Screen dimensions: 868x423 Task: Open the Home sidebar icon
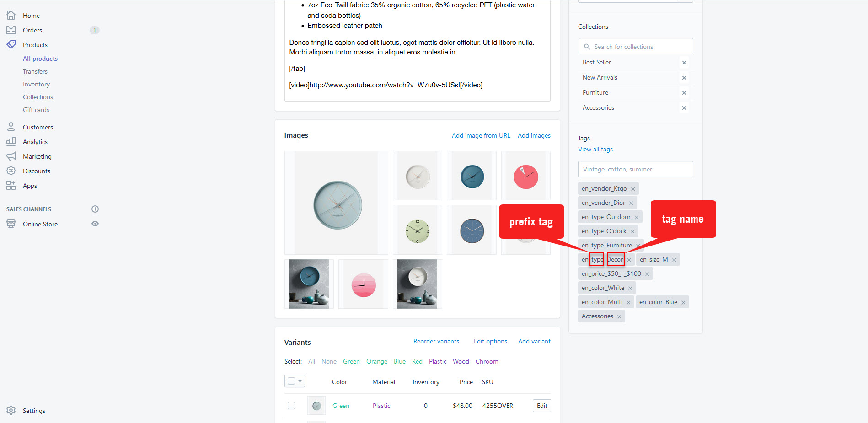(11, 15)
